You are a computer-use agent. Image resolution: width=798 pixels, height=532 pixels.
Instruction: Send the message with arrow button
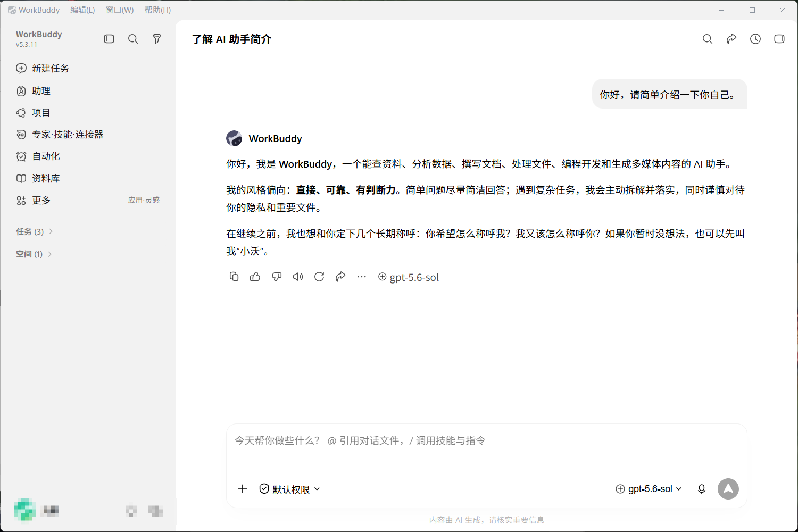728,489
